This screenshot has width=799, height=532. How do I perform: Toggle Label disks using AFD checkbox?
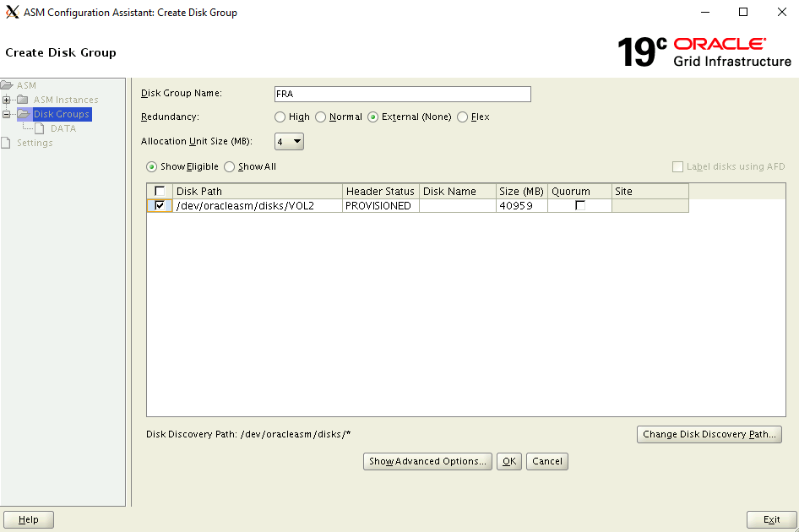click(x=677, y=166)
